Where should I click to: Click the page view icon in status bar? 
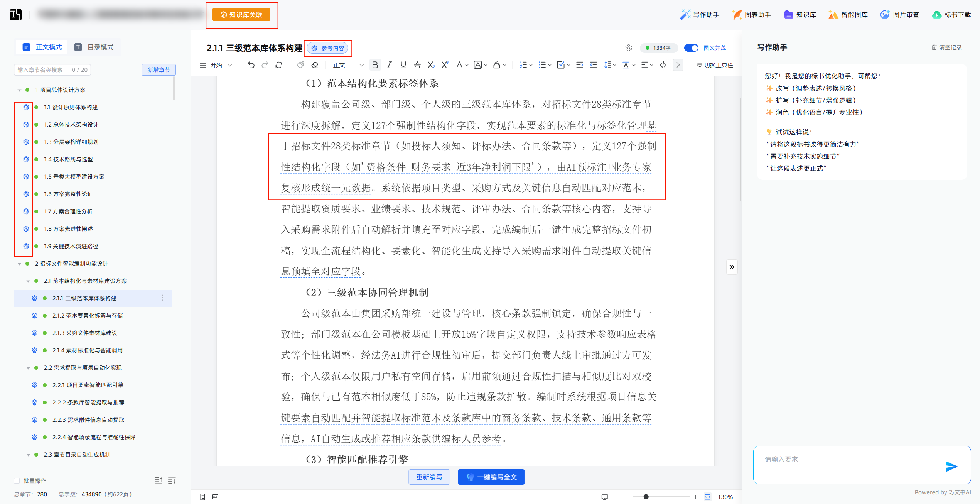(x=202, y=497)
